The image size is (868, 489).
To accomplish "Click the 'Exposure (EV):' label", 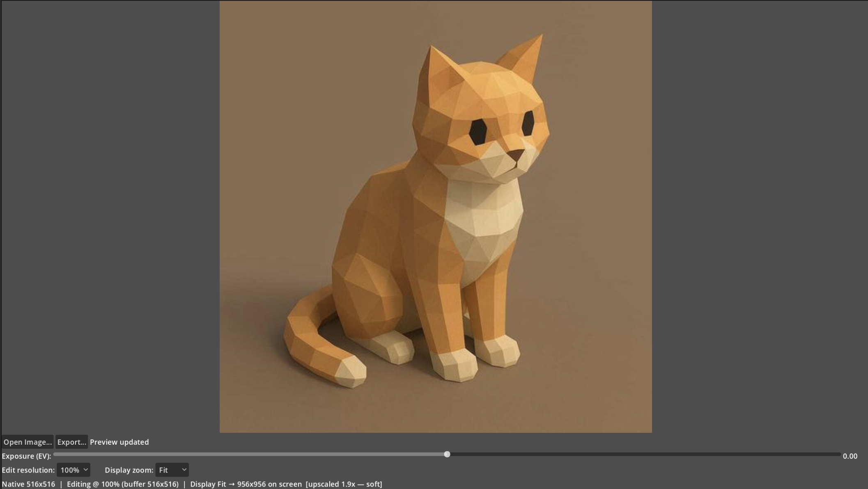I will pos(26,456).
